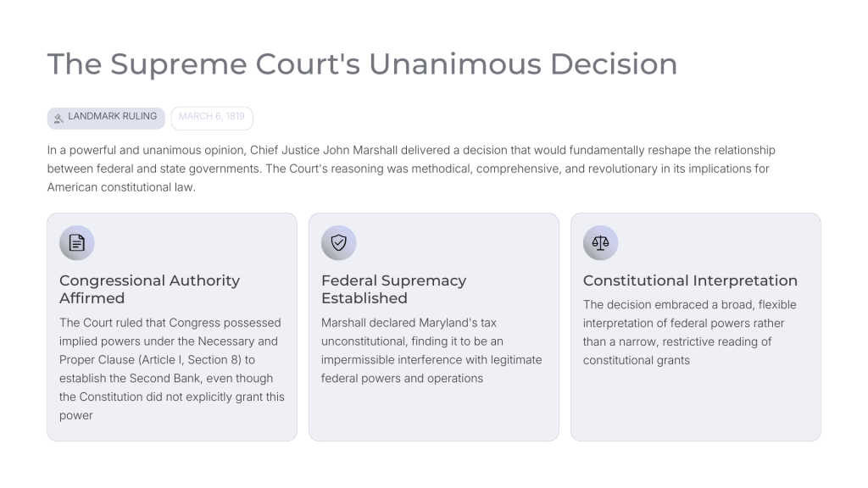868x488 pixels.
Task: Click the broad, flexible interpretation description text
Action: pos(689,332)
